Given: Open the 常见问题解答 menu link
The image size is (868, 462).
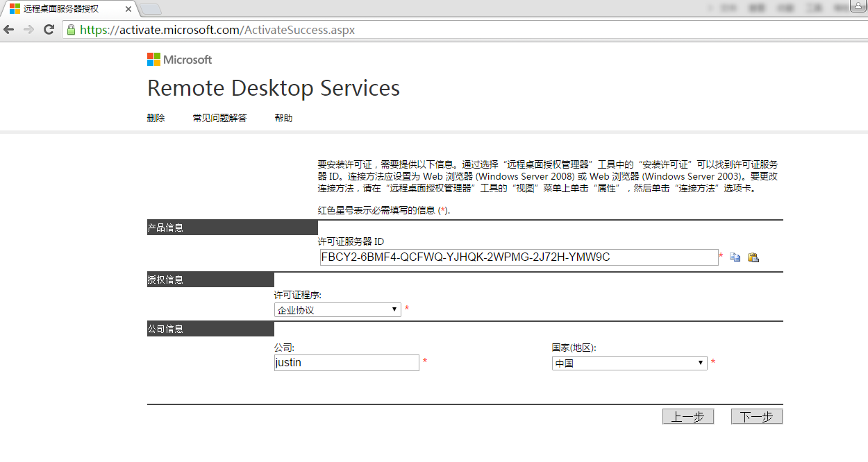Looking at the screenshot, I should pyautogui.click(x=219, y=118).
